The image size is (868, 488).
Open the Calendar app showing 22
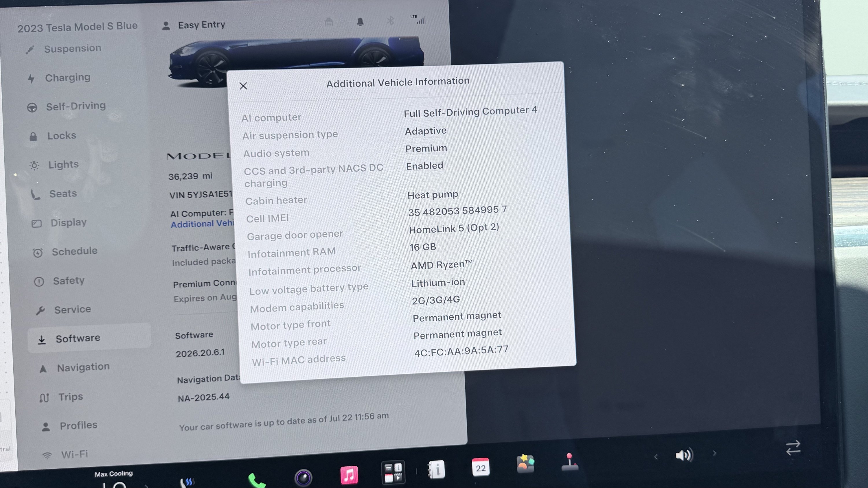coord(481,467)
